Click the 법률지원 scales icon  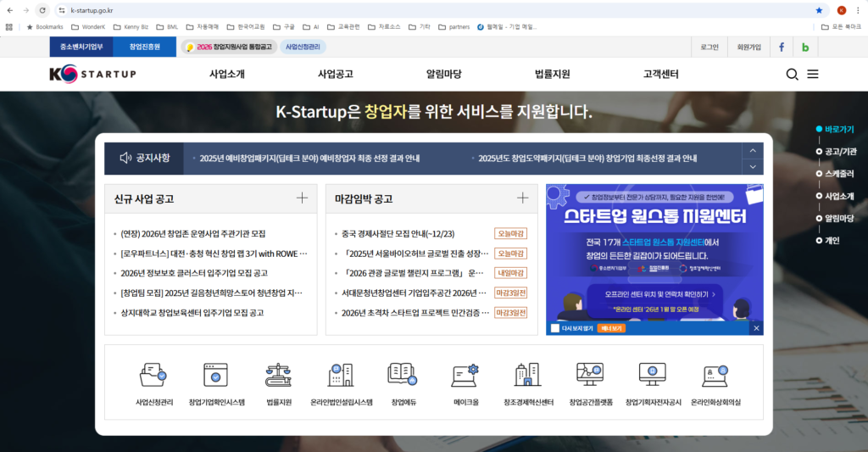pyautogui.click(x=279, y=376)
